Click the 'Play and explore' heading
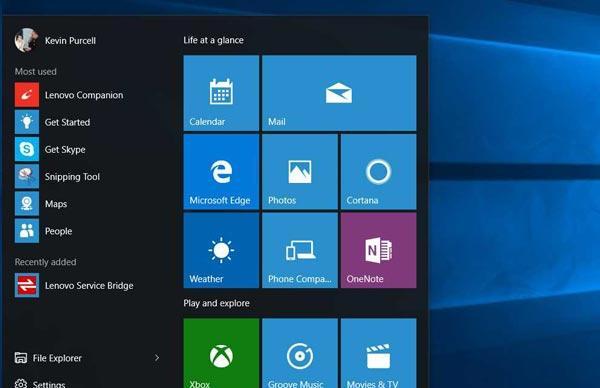 pos(217,303)
